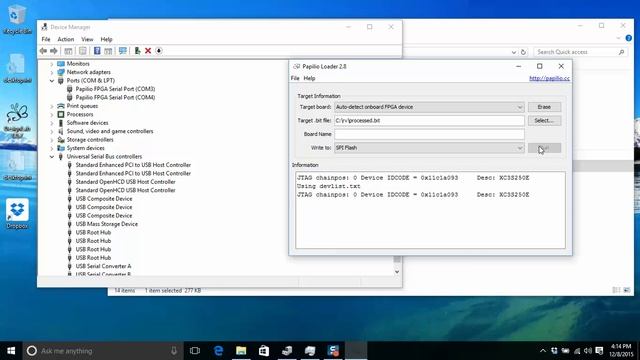Click the blue Help icon in Device Manager toolbar
This screenshot has height=360, width=640.
(97, 51)
